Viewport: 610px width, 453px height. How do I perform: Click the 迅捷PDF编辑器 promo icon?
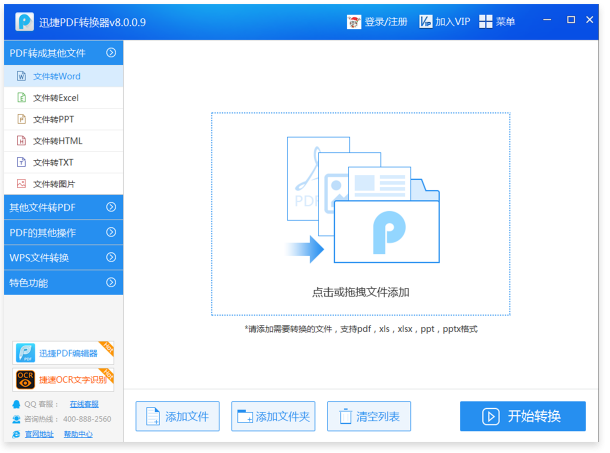26,353
